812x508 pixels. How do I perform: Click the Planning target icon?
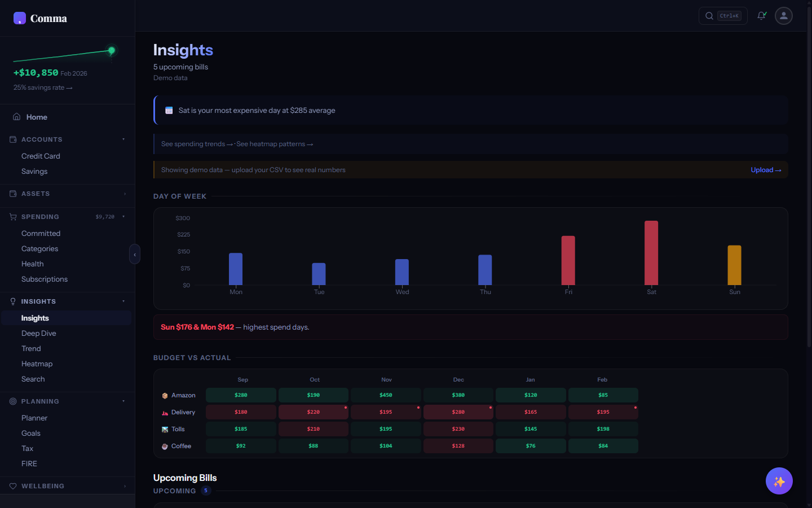click(12, 401)
